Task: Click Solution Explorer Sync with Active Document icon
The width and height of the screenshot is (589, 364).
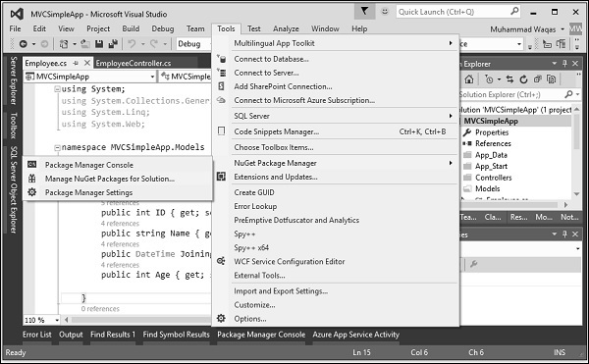Action: tap(509, 79)
